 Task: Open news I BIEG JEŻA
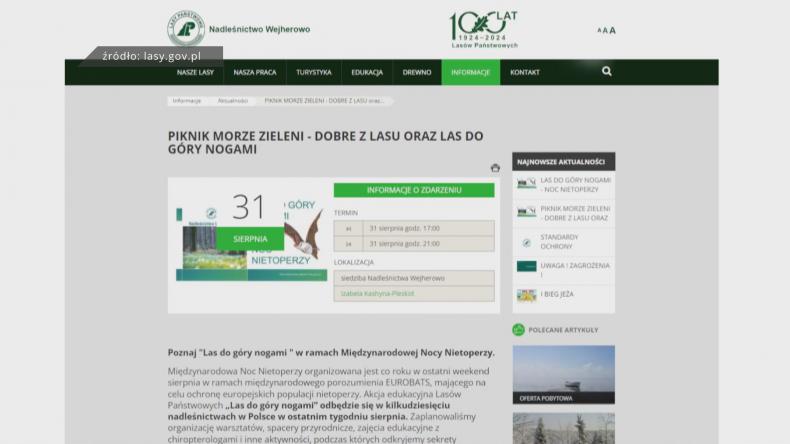(557, 294)
